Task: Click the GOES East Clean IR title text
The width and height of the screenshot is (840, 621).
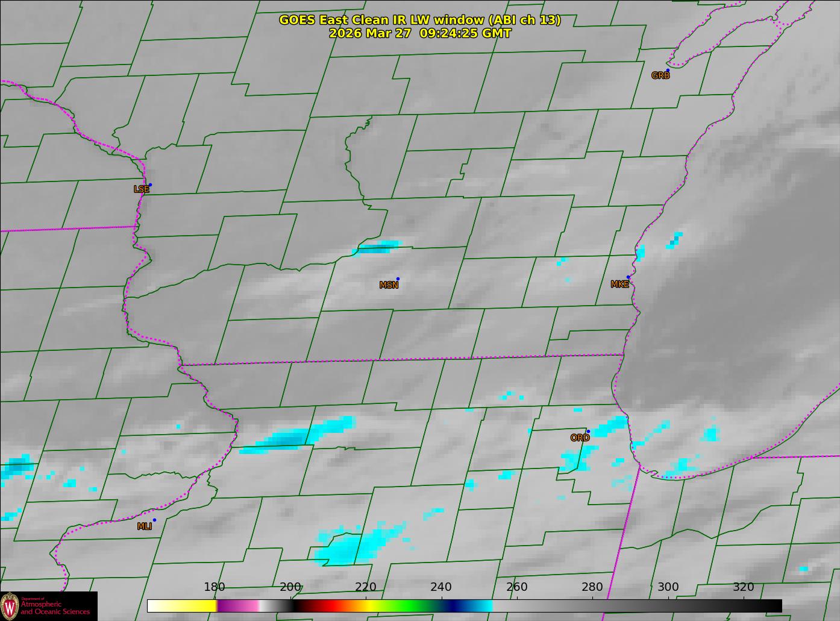Action: [420, 20]
